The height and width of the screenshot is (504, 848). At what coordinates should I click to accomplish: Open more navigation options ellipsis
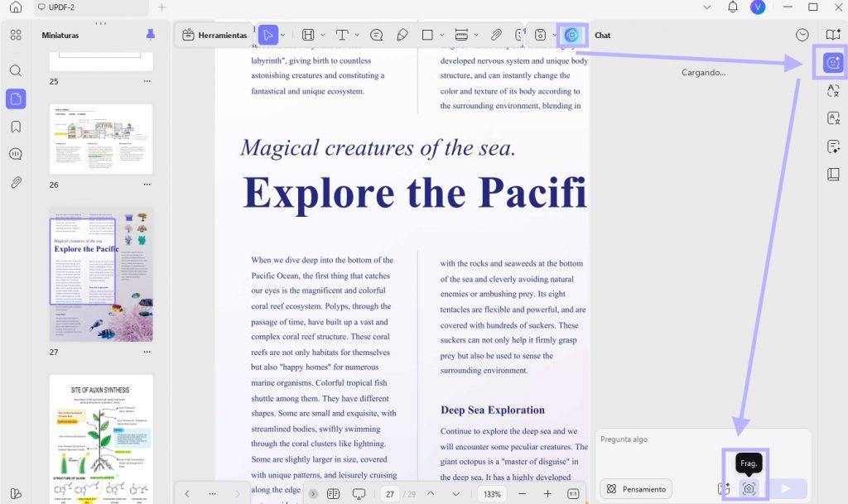212,494
